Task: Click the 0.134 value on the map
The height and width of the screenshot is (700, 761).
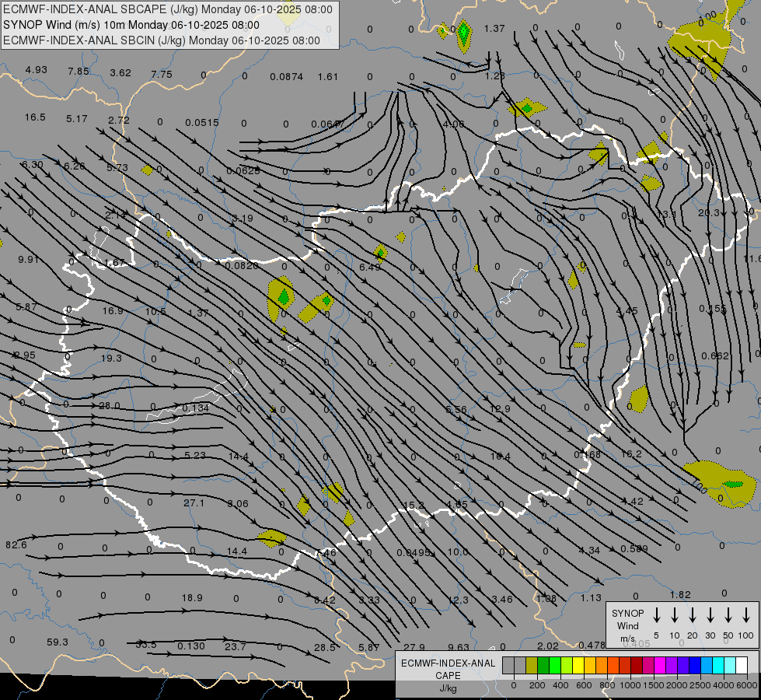Action: click(196, 408)
